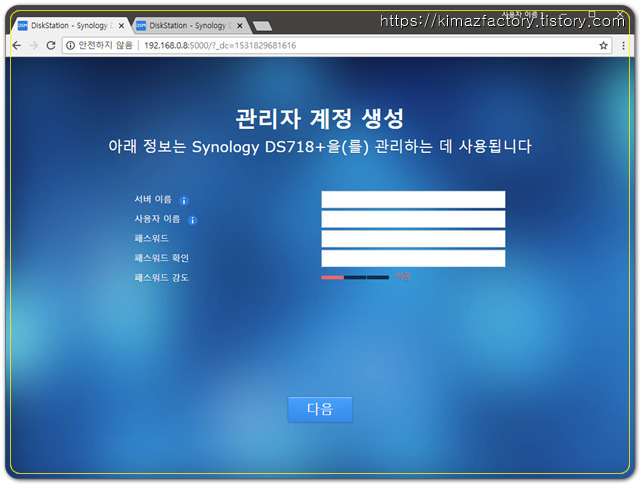Click the address bar URL 192.168.0.8:5000

pos(220,45)
